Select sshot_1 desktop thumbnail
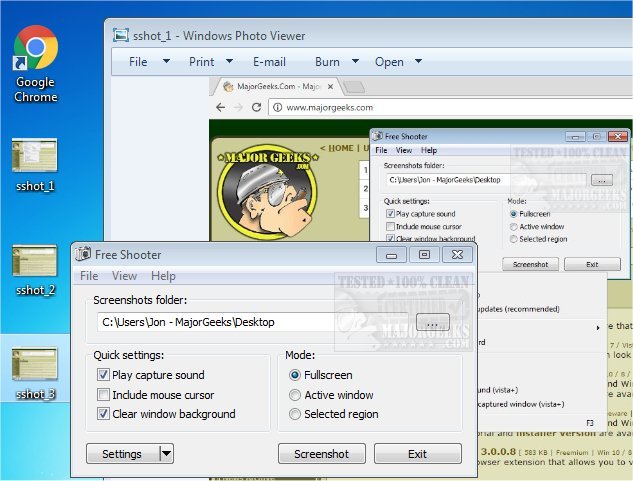633x481 pixels. (x=35, y=155)
